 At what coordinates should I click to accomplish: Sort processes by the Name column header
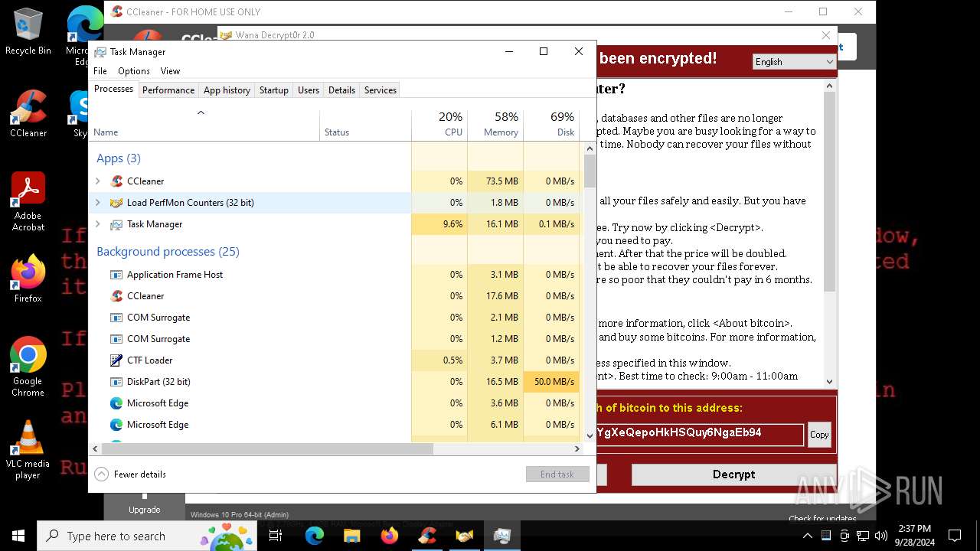(x=204, y=126)
